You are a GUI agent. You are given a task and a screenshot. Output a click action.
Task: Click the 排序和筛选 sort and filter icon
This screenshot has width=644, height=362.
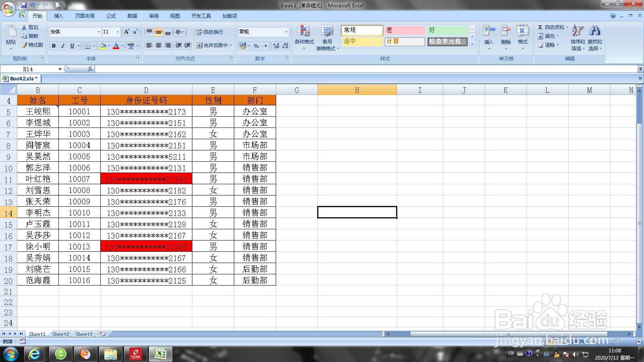[578, 37]
